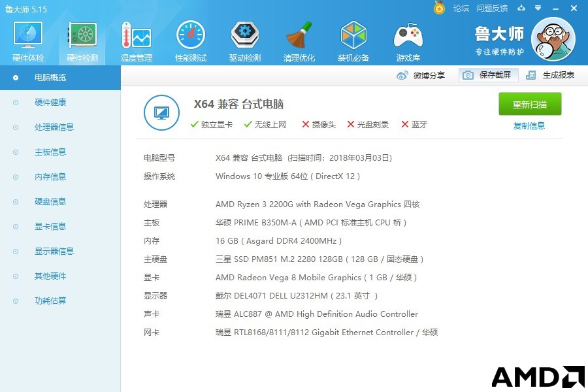588x392 pixels.
Task: Click the radio dot beside 硬盘信息
Action: click(x=16, y=202)
